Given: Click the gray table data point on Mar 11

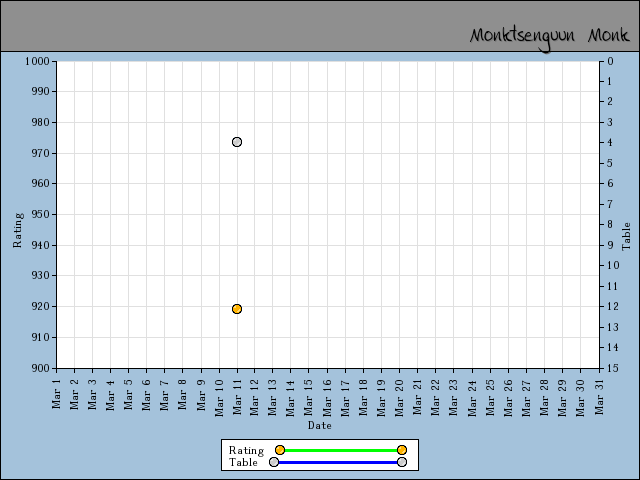Looking at the screenshot, I should [x=237, y=142].
